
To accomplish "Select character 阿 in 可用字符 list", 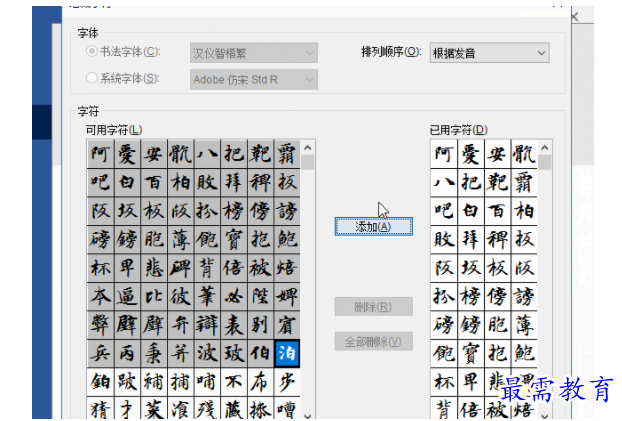I will 100,154.
